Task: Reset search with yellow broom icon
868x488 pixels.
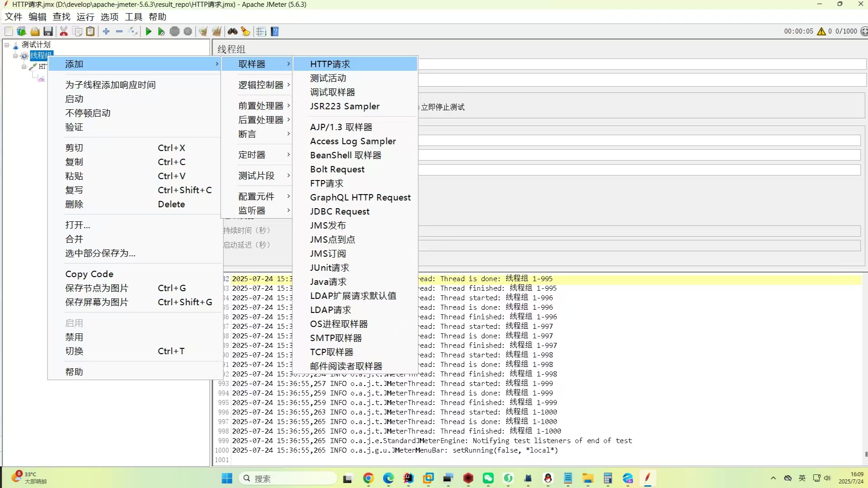Action: [x=246, y=31]
